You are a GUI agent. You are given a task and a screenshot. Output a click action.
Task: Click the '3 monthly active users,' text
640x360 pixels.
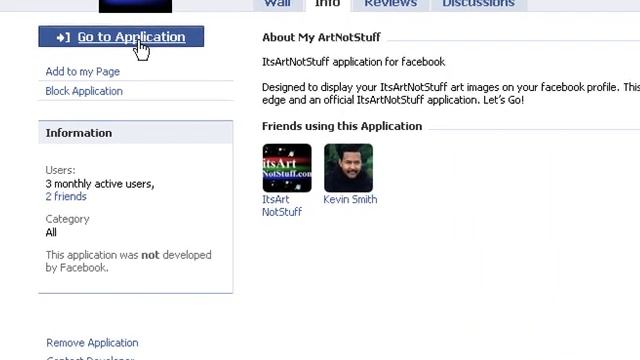point(100,184)
